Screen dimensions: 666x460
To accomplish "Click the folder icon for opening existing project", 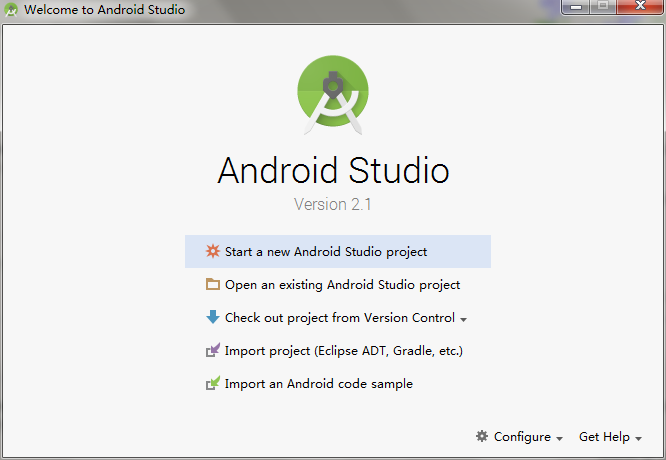I will (x=213, y=284).
